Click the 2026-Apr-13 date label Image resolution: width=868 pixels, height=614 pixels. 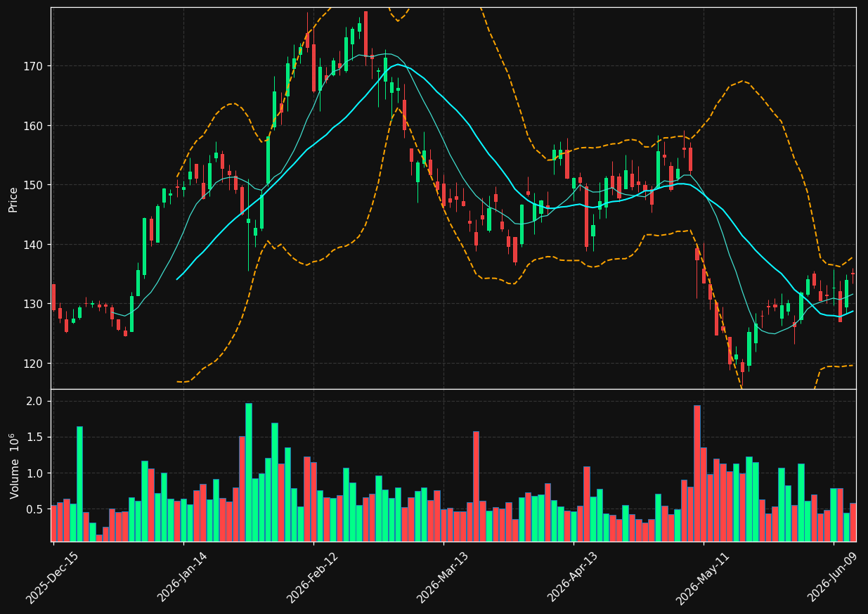(x=573, y=577)
